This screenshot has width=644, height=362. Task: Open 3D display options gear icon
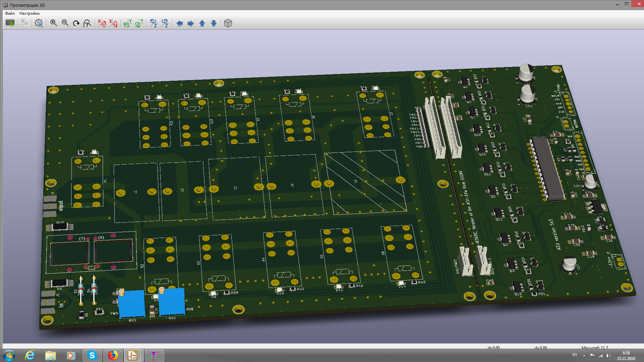click(39, 23)
